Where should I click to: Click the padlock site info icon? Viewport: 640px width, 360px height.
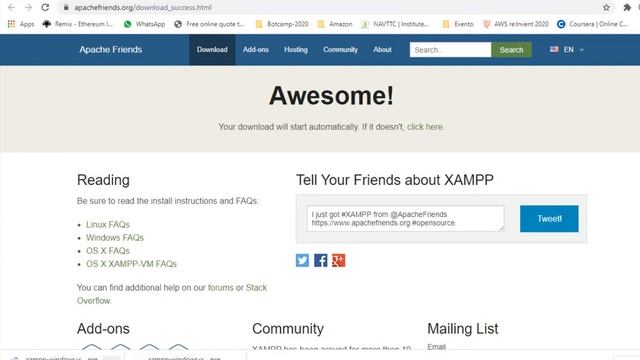point(66,7)
